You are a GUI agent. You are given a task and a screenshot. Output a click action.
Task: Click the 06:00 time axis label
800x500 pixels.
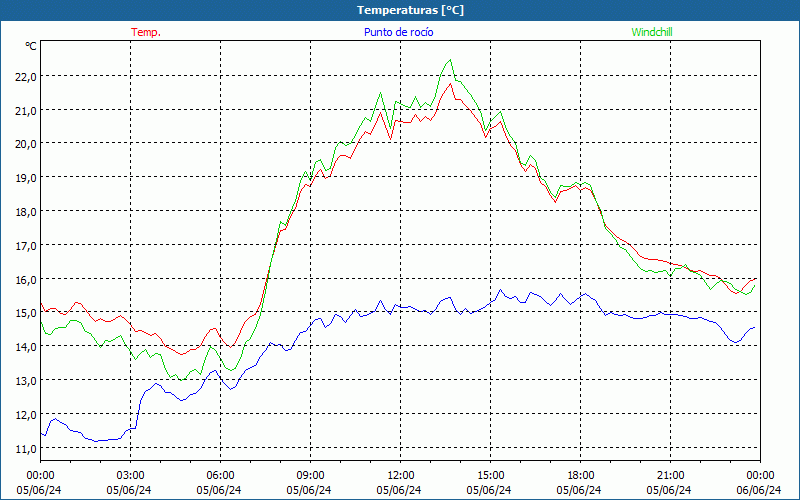[220, 476]
